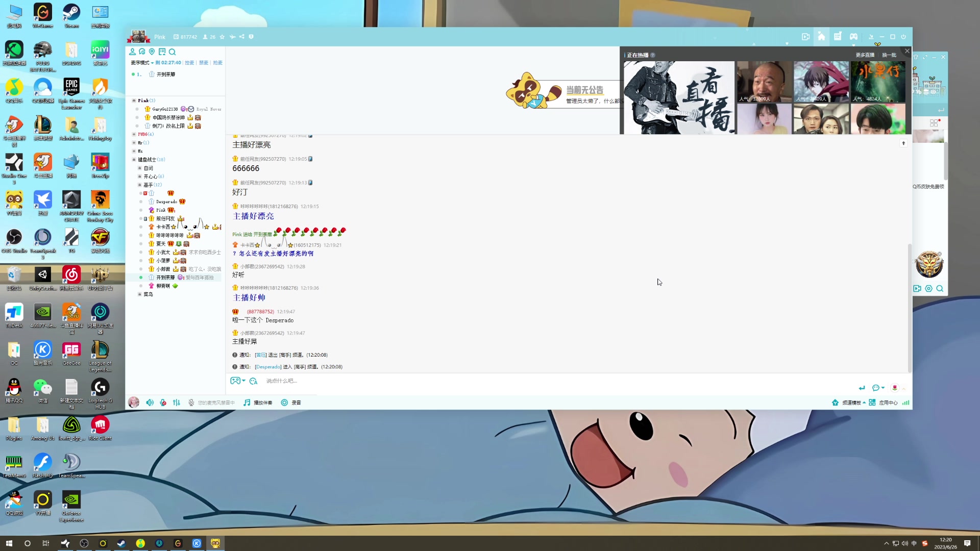Start recording with the 录音 button
980x551 pixels.
[291, 403]
